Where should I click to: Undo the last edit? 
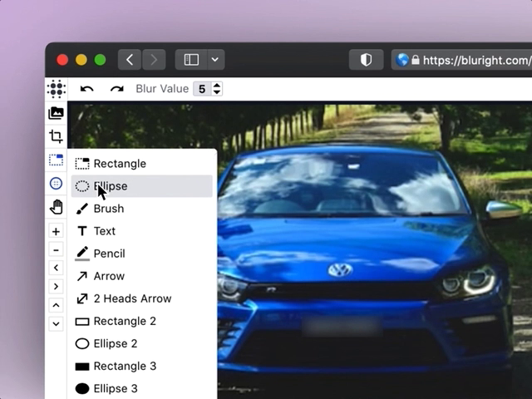click(86, 89)
